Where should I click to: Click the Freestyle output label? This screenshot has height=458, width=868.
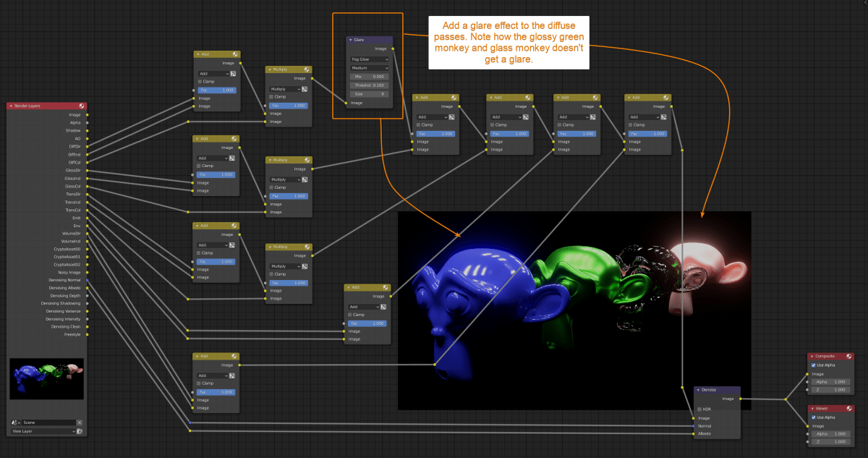72,334
